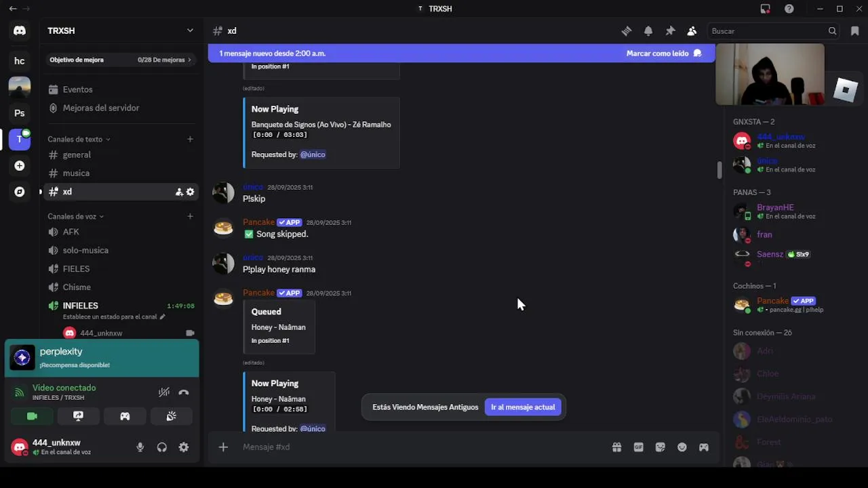The height and width of the screenshot is (488, 868).
Task: Open threads icon in channel header
Action: coord(627,31)
